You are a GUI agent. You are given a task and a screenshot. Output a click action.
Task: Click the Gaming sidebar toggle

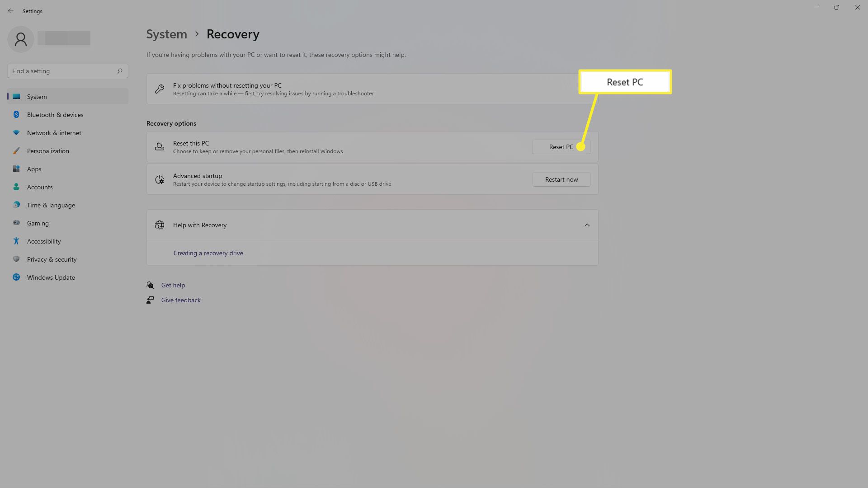click(38, 223)
